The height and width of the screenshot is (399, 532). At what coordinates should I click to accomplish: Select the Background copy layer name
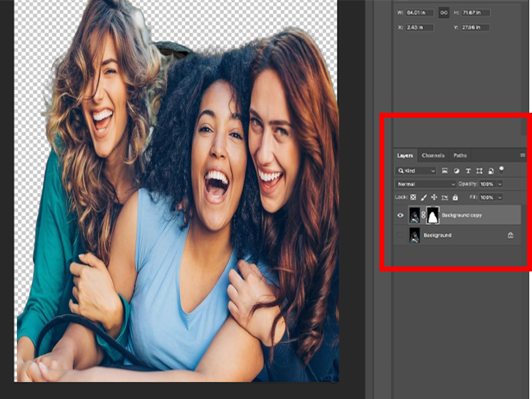coord(462,215)
